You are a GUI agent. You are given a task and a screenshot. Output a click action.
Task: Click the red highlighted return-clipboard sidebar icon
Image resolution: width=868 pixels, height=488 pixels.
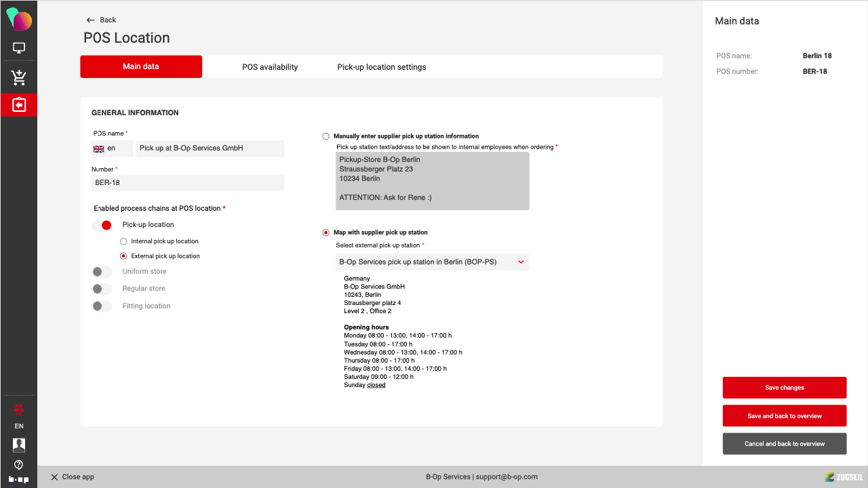pyautogui.click(x=19, y=105)
